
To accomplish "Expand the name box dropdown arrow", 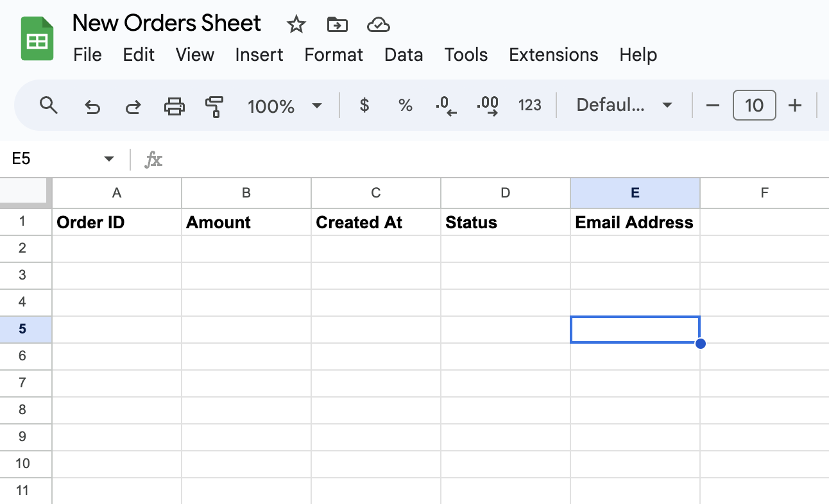I will click(109, 159).
